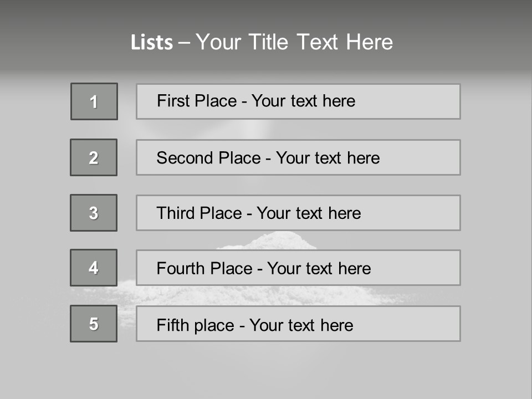Viewport: 532px width, 399px height.
Task: Choose the number 4 square
Action: (94, 268)
